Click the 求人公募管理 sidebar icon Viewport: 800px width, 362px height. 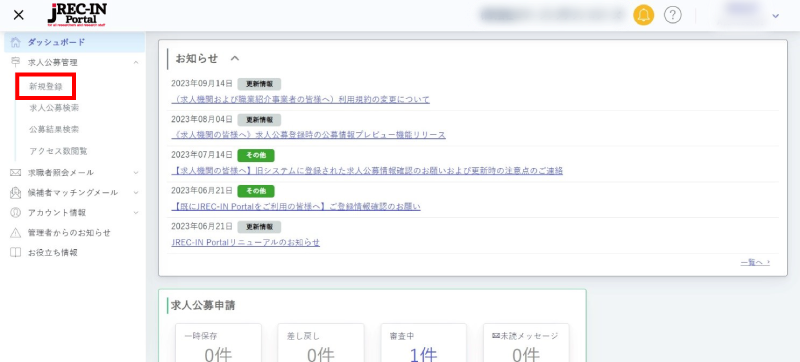(16, 62)
